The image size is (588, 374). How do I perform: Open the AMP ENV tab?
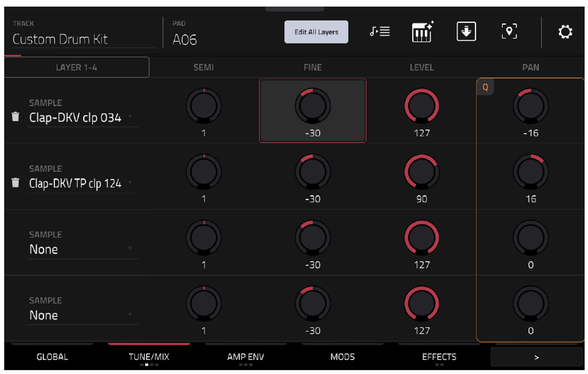click(246, 357)
